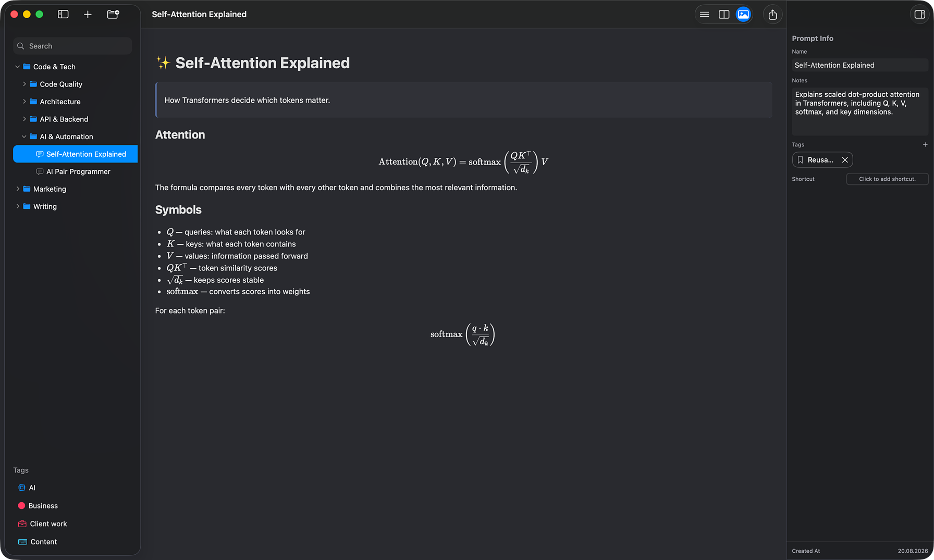Switch to list-only editor view

(x=704, y=15)
